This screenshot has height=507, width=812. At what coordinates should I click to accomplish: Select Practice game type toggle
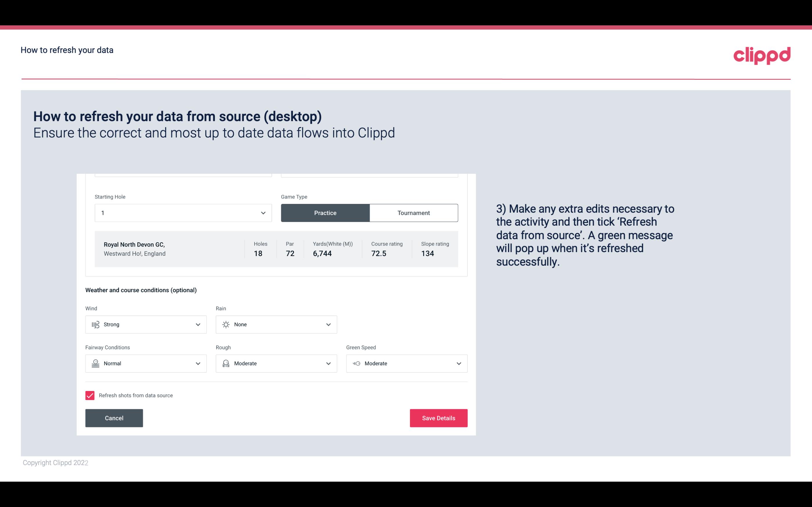point(325,213)
